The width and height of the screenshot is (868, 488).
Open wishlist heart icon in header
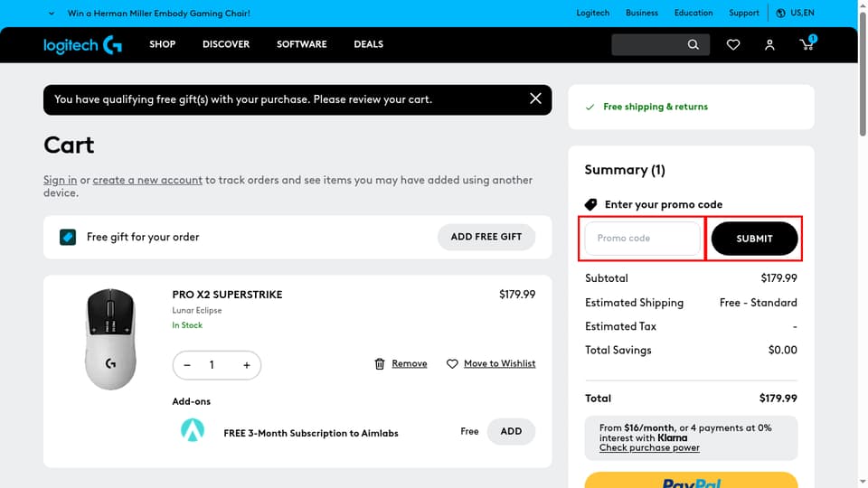pyautogui.click(x=733, y=45)
